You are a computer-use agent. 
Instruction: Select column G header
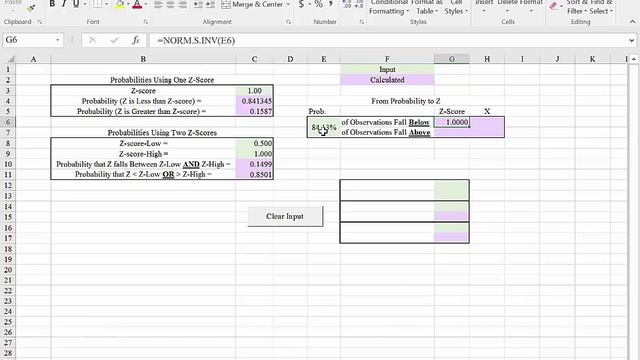451,59
